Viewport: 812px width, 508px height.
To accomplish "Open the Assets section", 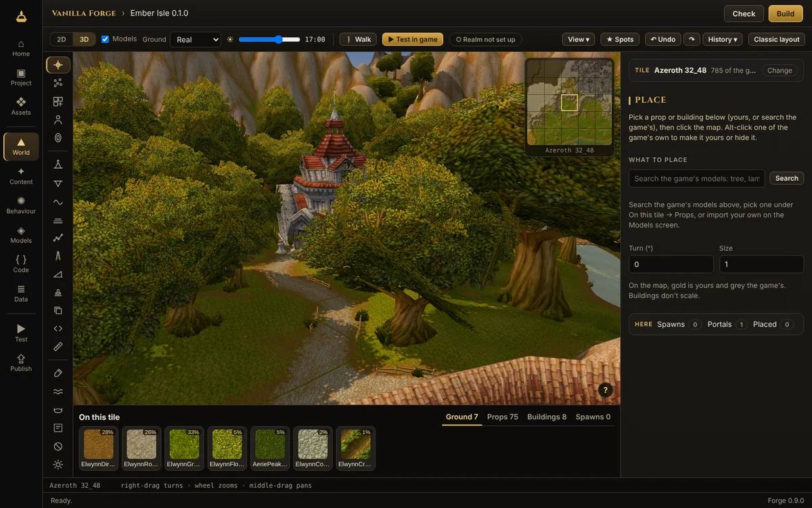I will point(21,106).
